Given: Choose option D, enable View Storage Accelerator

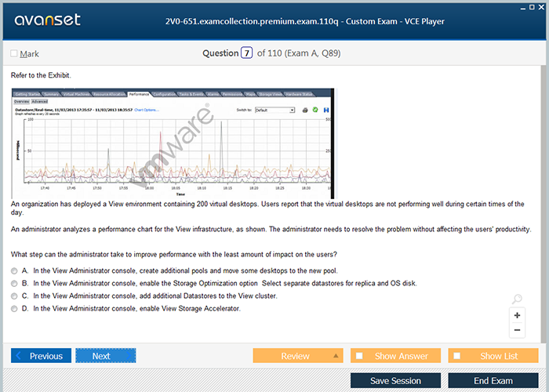Looking at the screenshot, I should (x=14, y=308).
